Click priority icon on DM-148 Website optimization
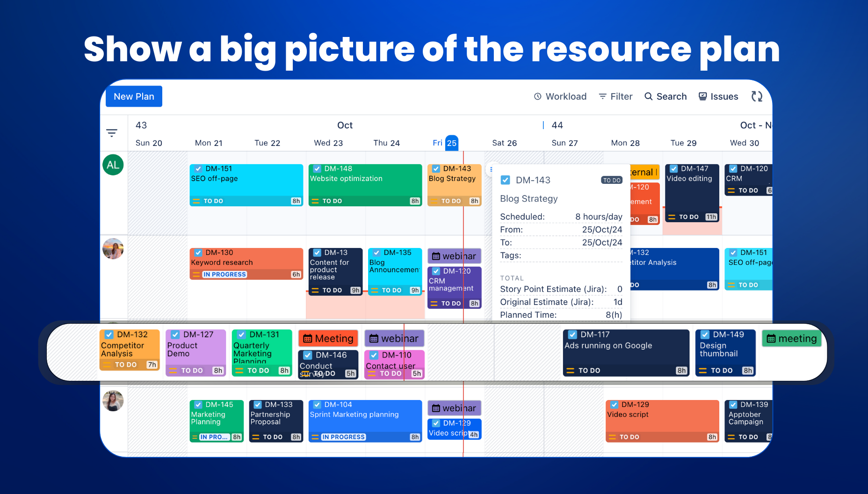 click(x=315, y=201)
